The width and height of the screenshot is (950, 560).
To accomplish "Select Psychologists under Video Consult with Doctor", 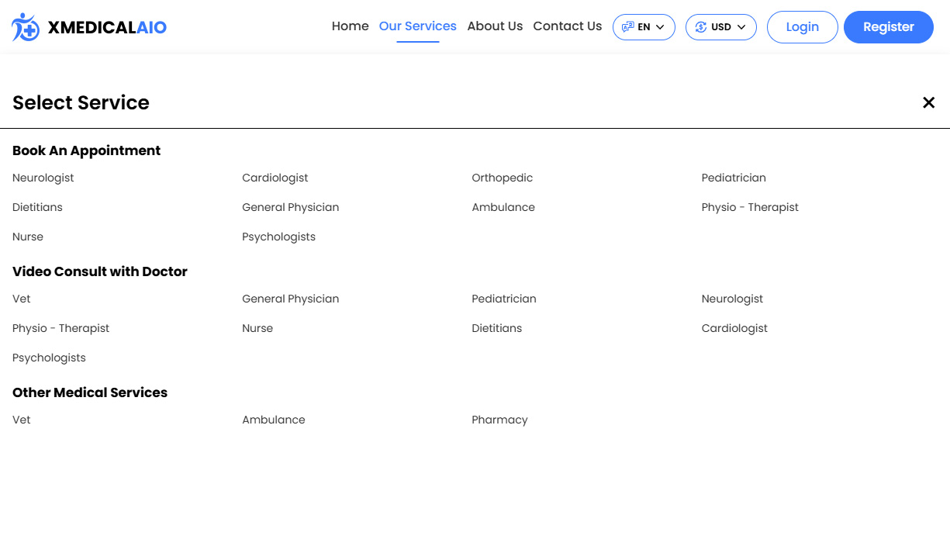I will pyautogui.click(x=49, y=358).
